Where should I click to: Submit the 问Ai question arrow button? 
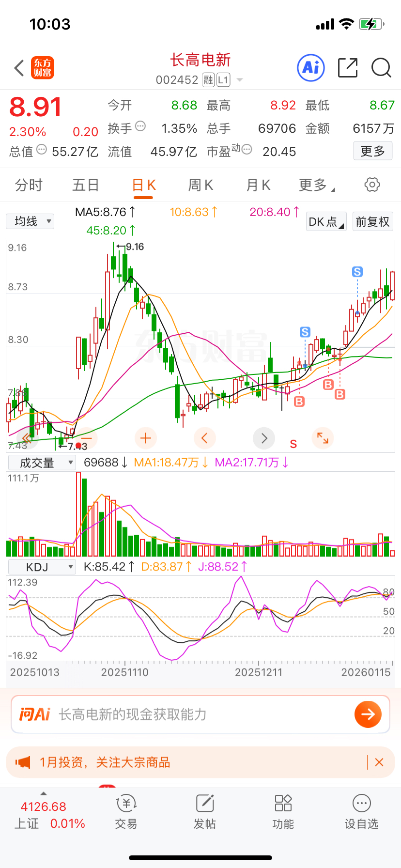tap(368, 714)
